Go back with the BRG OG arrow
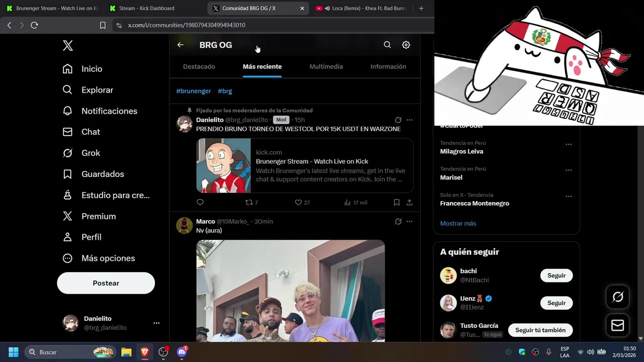Image resolution: width=644 pixels, height=362 pixels. click(x=180, y=45)
